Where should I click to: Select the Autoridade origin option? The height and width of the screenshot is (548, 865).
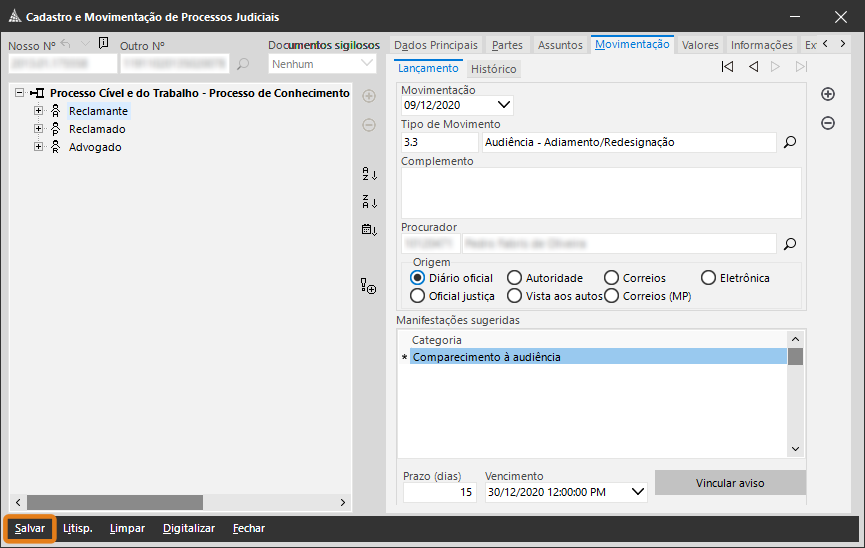tap(514, 278)
